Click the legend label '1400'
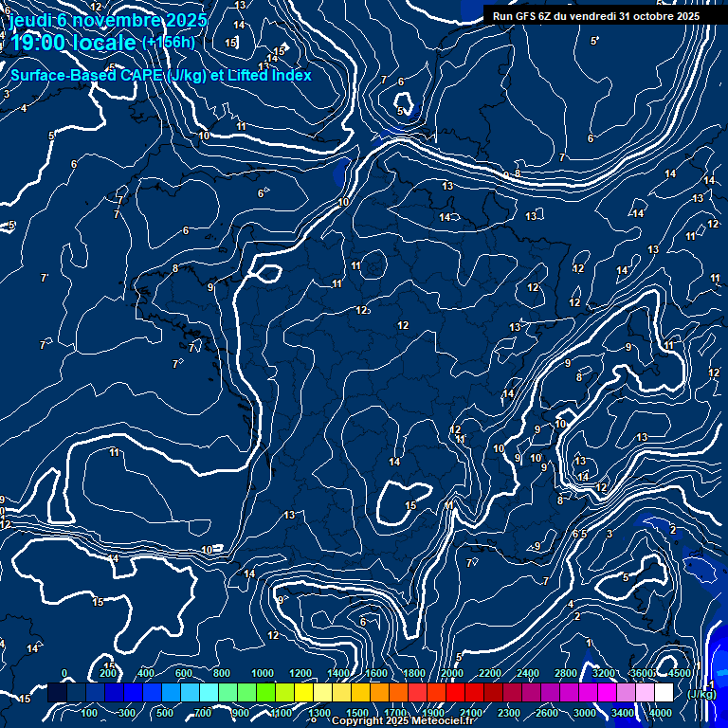This screenshot has width=728, height=728. tap(338, 673)
